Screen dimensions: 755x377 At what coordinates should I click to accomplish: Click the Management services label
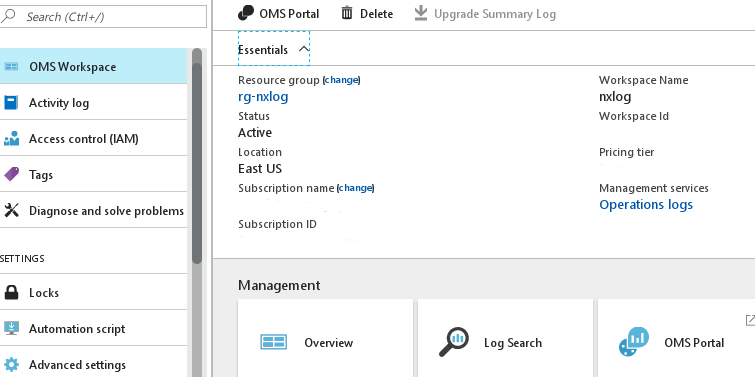[x=654, y=188]
